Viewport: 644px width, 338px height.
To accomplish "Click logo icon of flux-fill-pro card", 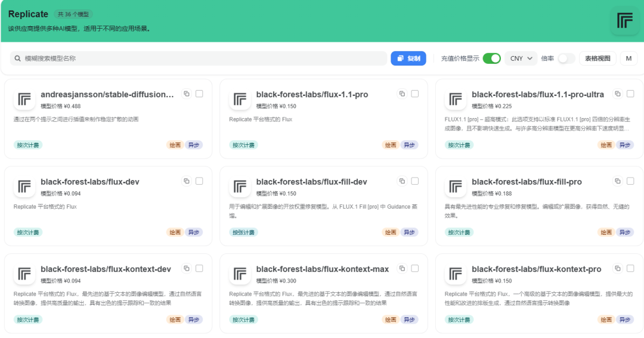I will click(456, 187).
